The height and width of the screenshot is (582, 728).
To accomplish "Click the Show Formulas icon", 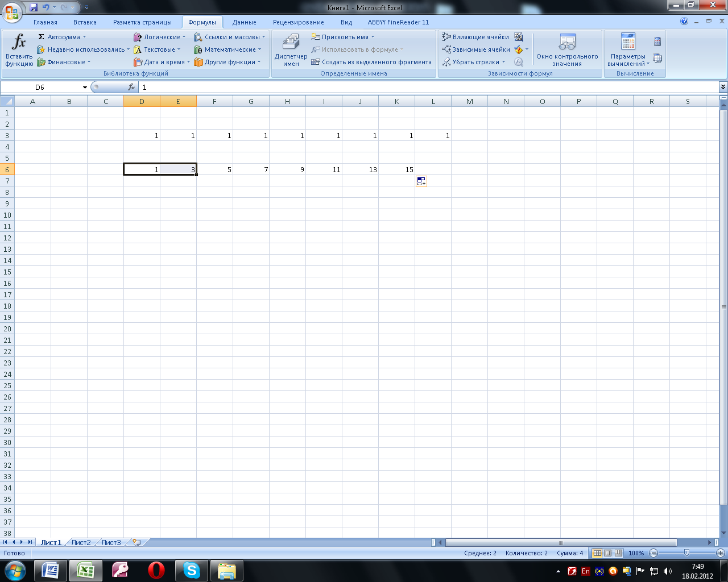I will point(519,37).
